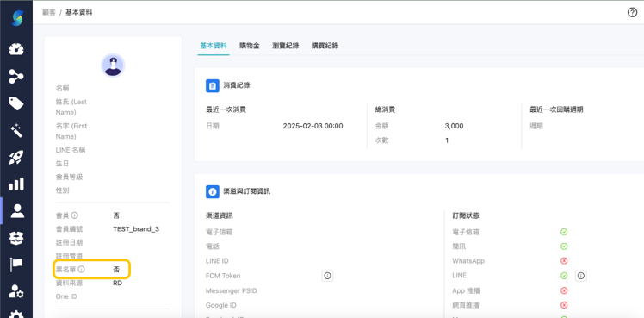Click the red cross for 網頁推播

pyautogui.click(x=564, y=305)
